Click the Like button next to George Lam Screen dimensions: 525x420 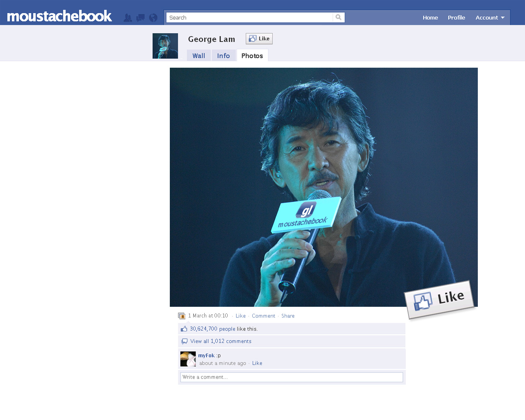coord(259,39)
